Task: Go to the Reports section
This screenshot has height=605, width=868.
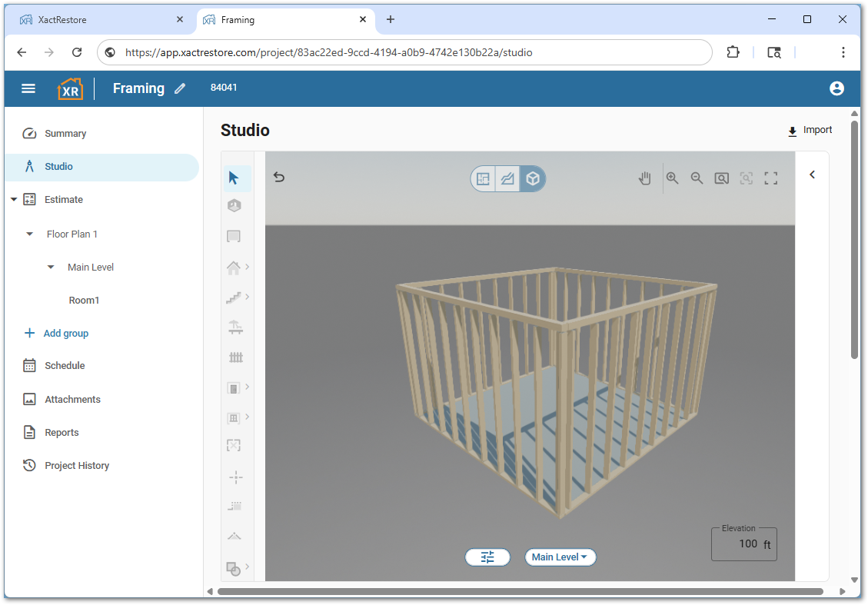Action: [x=63, y=432]
